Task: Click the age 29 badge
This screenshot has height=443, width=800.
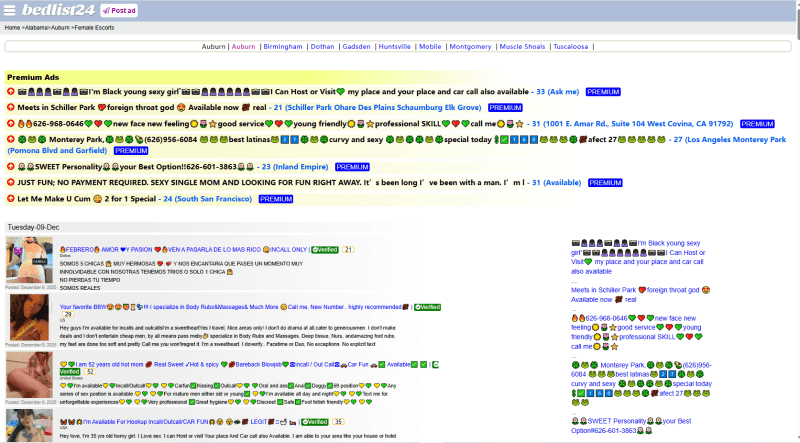Action: coord(68,314)
